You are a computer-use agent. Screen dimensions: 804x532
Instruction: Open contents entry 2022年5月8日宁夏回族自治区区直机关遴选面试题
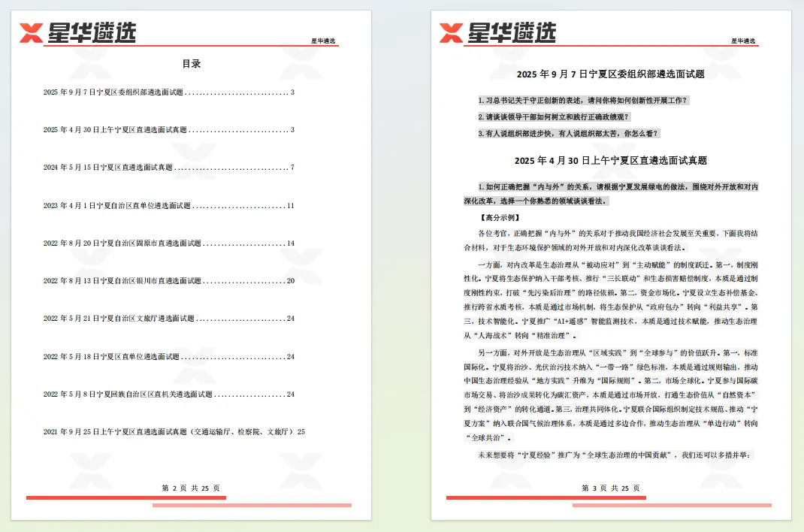pos(169,394)
